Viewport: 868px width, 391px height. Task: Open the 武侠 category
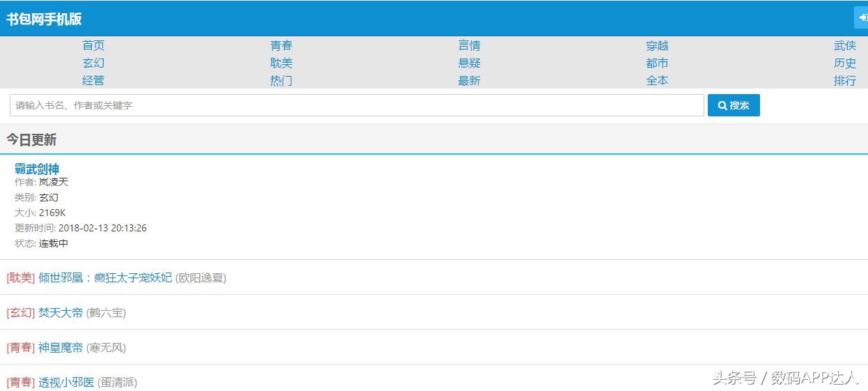click(x=845, y=45)
